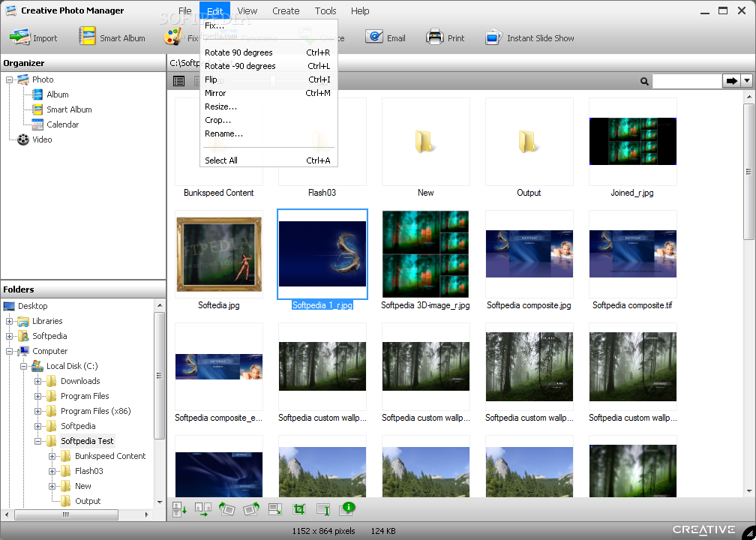Select the Softpedia composite.tif thumbnail
Viewport: 756px width, 540px height.
[x=632, y=254]
